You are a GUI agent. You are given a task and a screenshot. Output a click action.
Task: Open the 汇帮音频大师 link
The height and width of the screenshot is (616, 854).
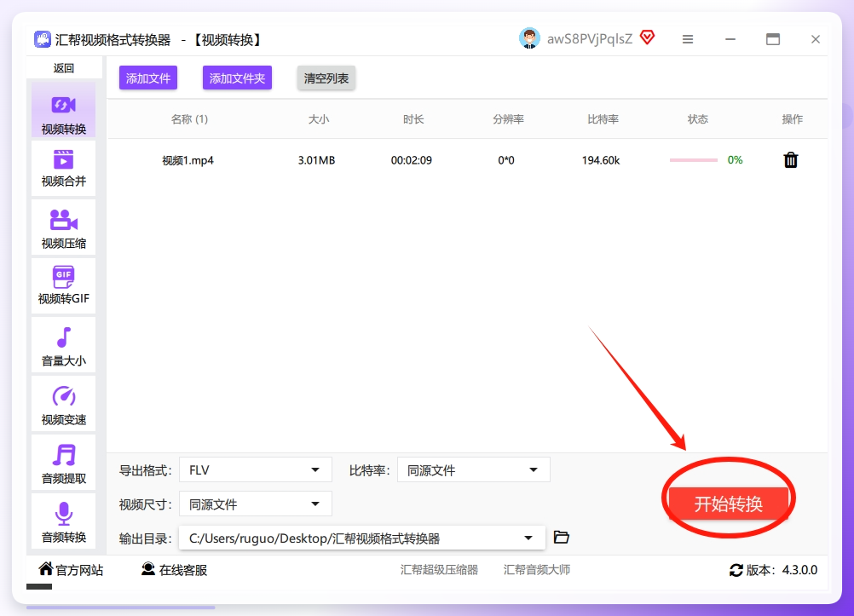[536, 570]
